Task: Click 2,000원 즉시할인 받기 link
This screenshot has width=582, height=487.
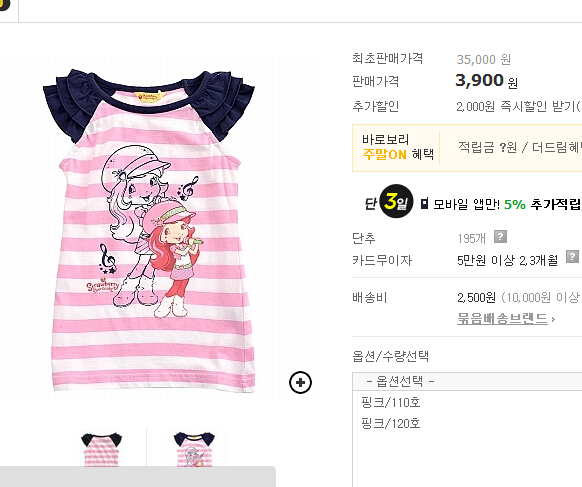Action: tap(519, 107)
